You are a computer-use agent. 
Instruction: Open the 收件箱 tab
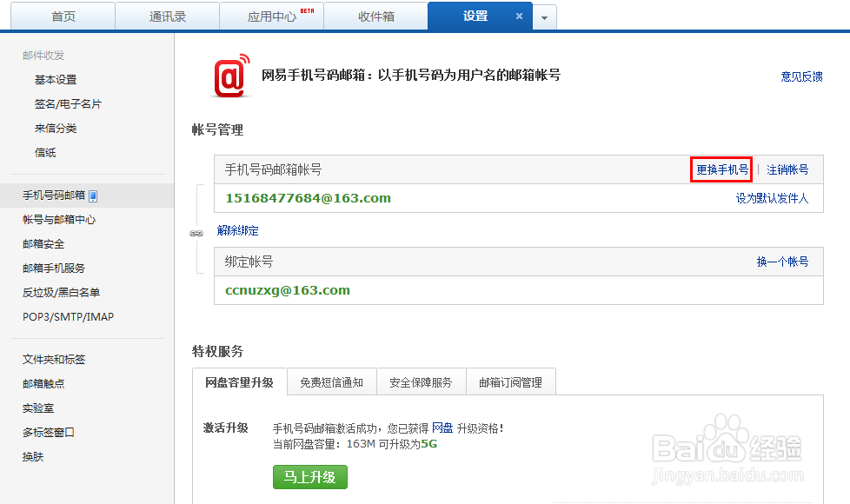pyautogui.click(x=375, y=17)
